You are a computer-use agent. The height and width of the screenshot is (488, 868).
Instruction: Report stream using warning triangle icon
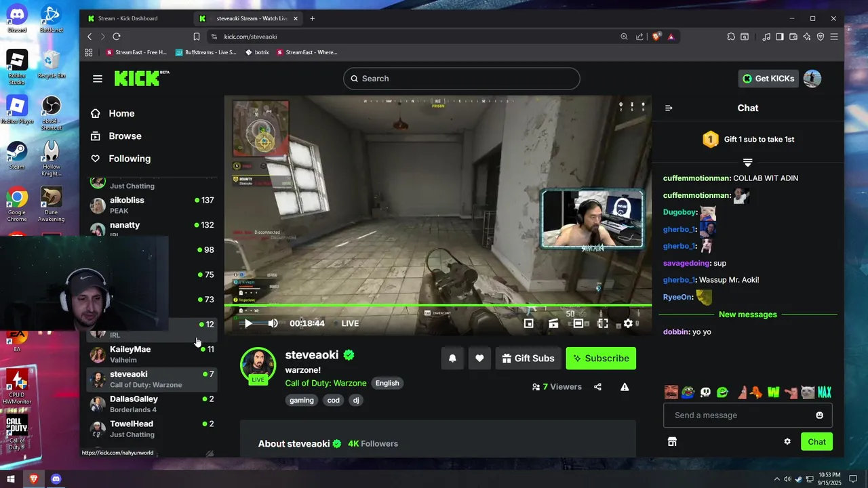625,387
